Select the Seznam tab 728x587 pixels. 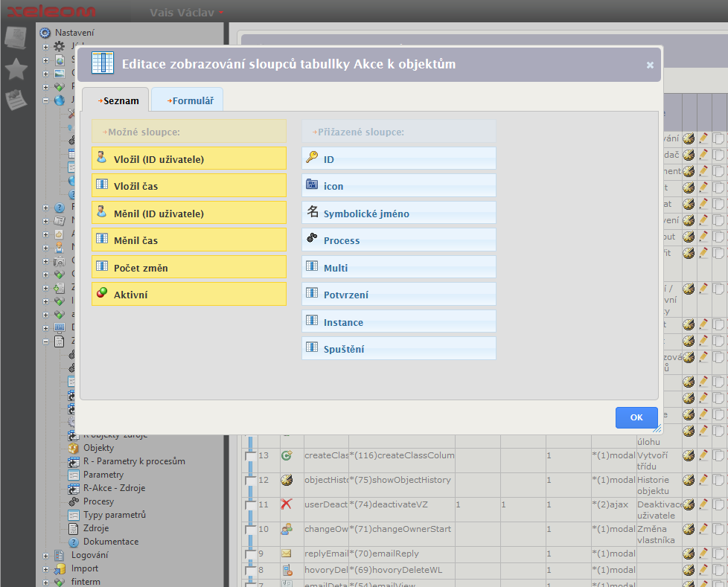click(x=116, y=100)
